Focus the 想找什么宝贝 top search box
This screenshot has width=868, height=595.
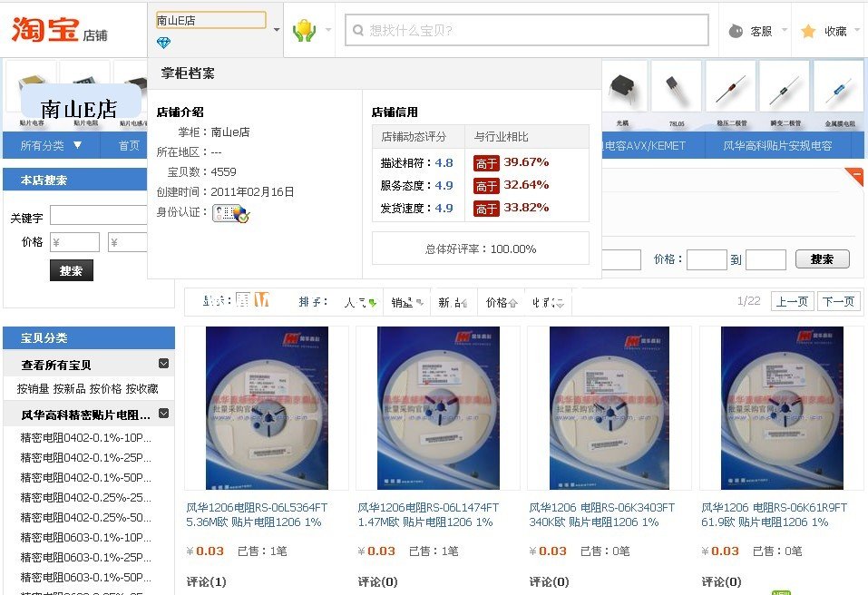[x=536, y=30]
